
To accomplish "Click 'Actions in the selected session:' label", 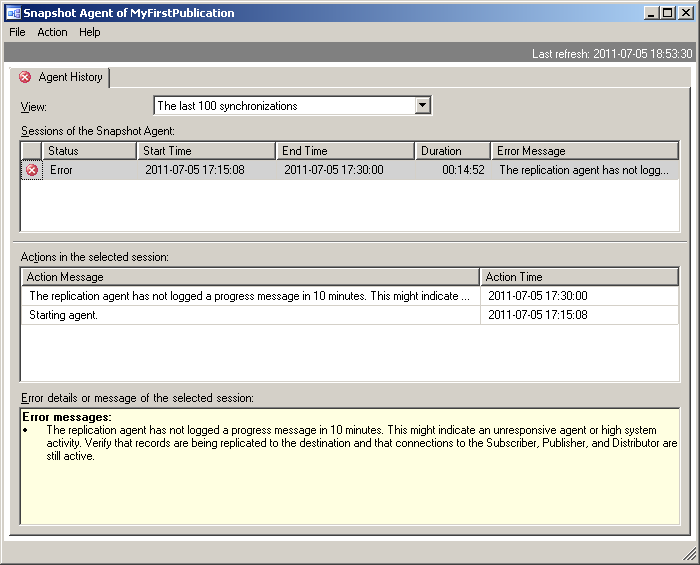I will 95,257.
